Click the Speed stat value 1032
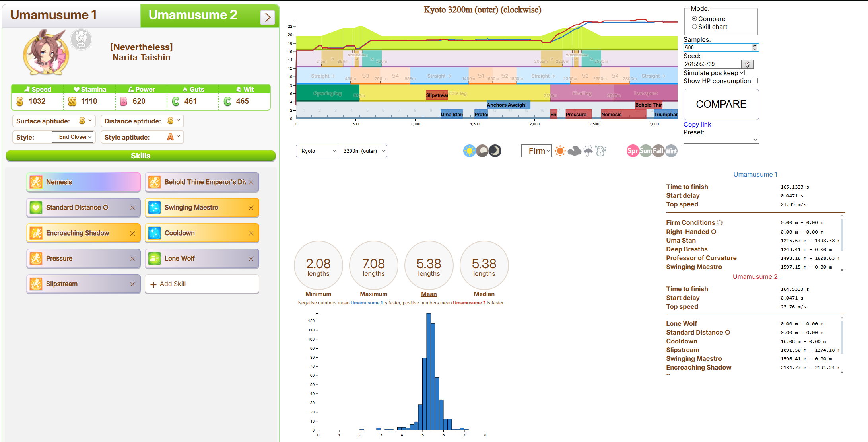The image size is (868, 442). tap(37, 101)
